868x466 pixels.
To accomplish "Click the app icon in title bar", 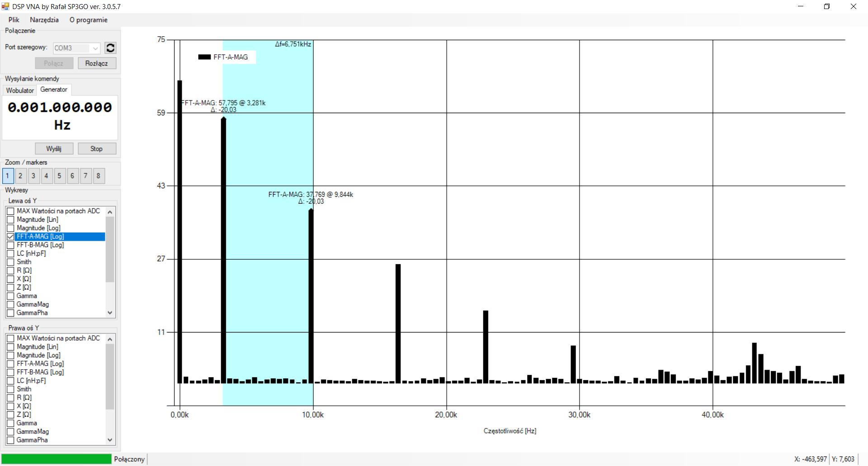I will (x=5, y=6).
